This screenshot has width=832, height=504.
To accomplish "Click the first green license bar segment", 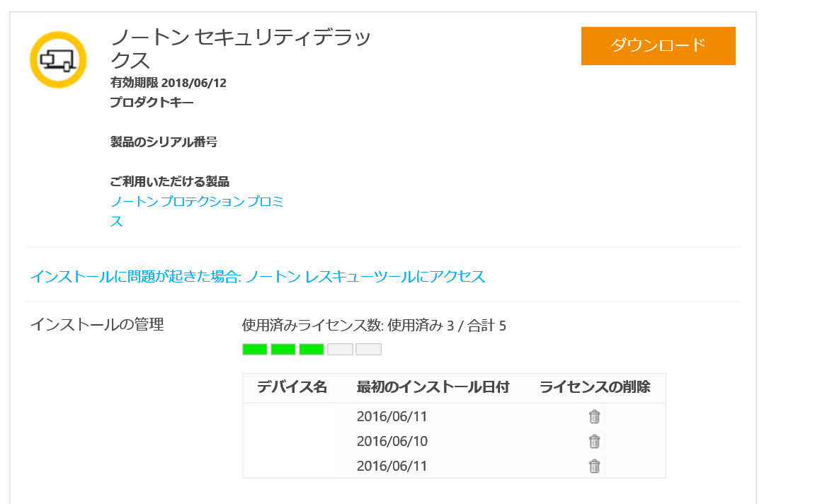I will click(x=255, y=349).
